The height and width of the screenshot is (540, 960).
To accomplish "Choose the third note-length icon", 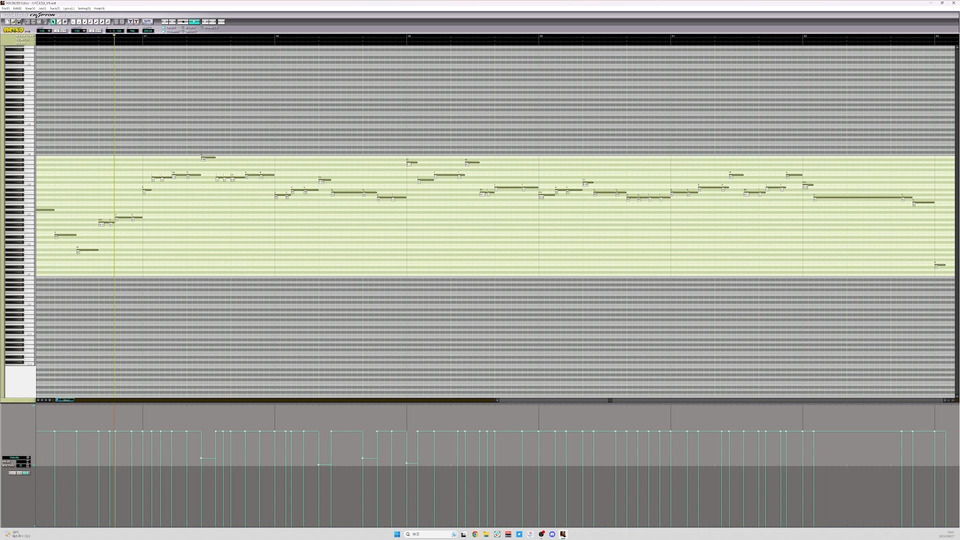I will 84,21.
